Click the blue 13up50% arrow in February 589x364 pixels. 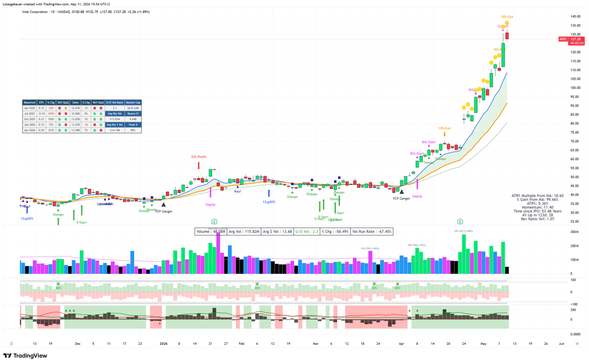click(x=268, y=193)
